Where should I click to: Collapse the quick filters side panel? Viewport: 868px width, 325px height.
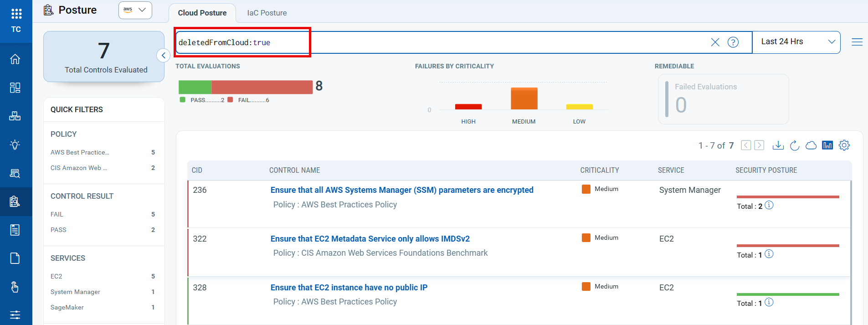tap(164, 56)
